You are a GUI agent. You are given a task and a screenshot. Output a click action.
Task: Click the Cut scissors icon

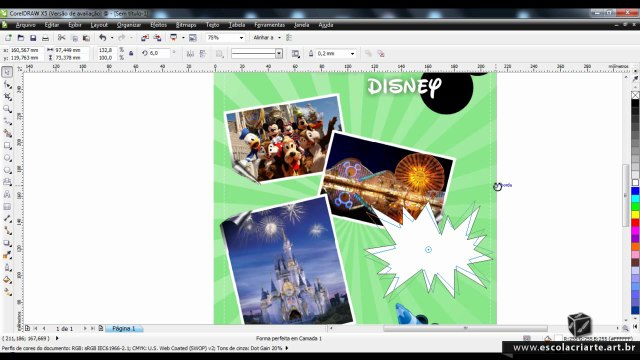(x=62, y=38)
